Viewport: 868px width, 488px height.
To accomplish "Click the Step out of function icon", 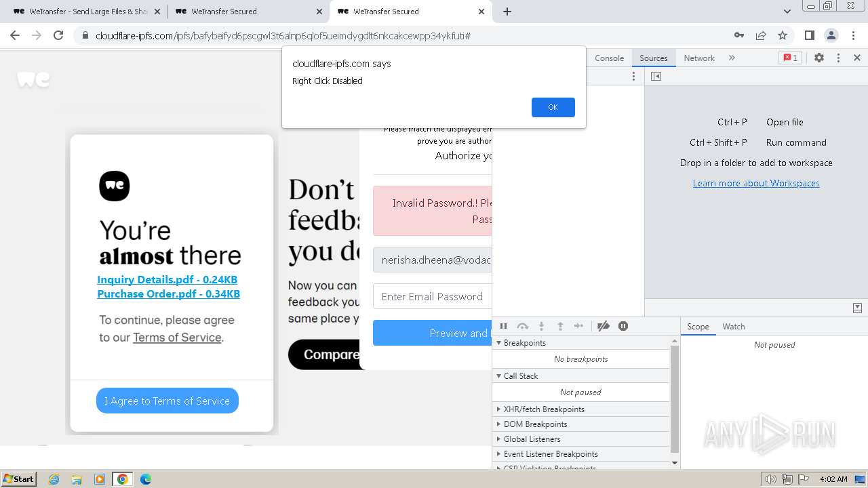I will point(560,326).
